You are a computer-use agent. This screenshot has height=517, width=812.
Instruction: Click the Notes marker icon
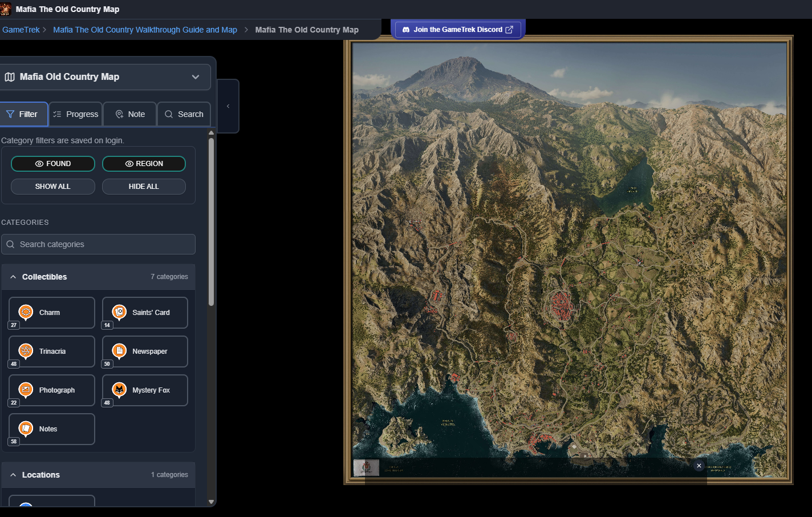[x=26, y=429]
